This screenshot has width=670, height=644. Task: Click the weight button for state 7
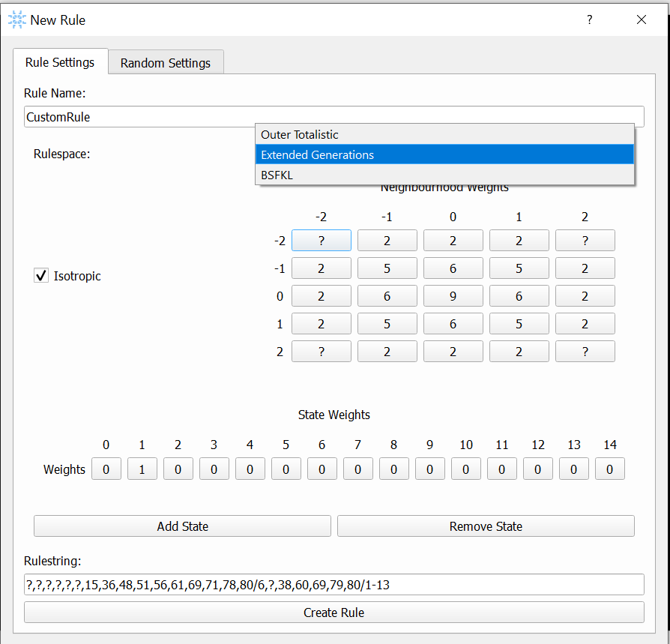358,469
